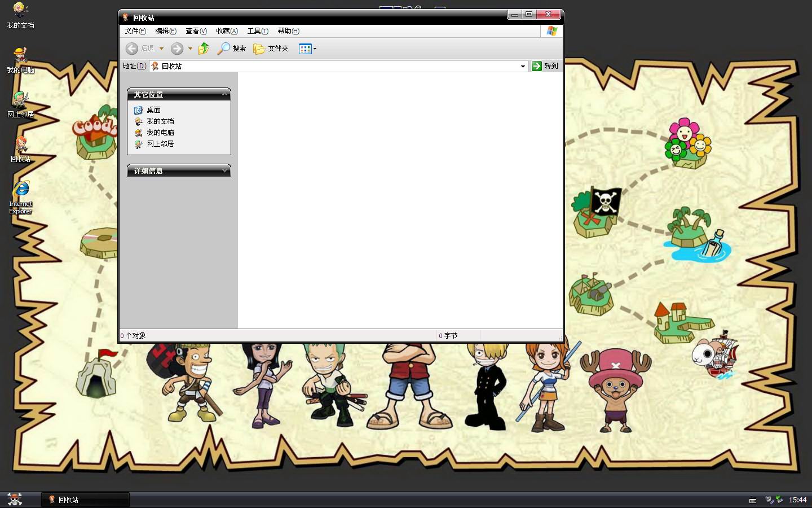
Task: Click the Windows flag logo in menu bar
Action: [x=551, y=31]
